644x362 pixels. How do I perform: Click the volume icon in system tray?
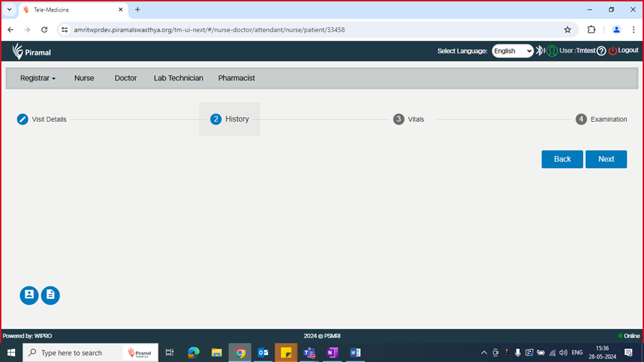pos(563,352)
